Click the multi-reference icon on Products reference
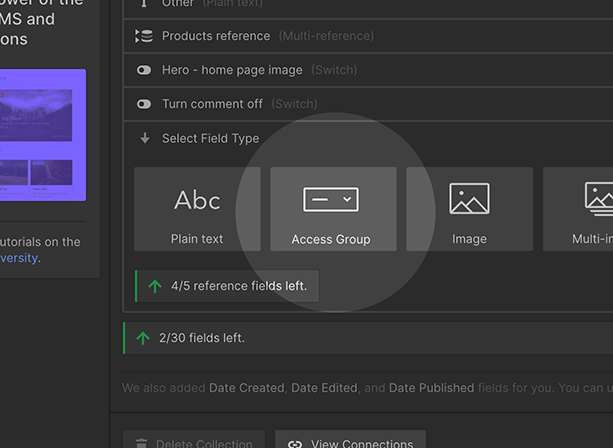Viewport: 613px width, 448px height. tap(144, 36)
